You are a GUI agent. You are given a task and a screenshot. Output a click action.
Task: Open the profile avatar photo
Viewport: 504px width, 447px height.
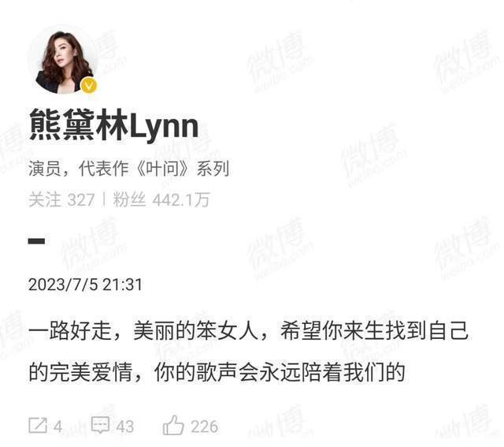pyautogui.click(x=63, y=60)
